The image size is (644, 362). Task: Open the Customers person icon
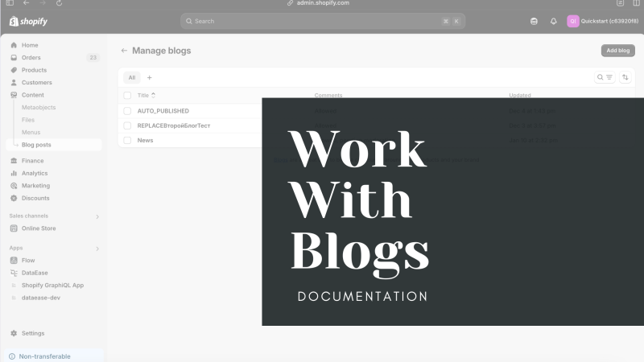click(14, 83)
